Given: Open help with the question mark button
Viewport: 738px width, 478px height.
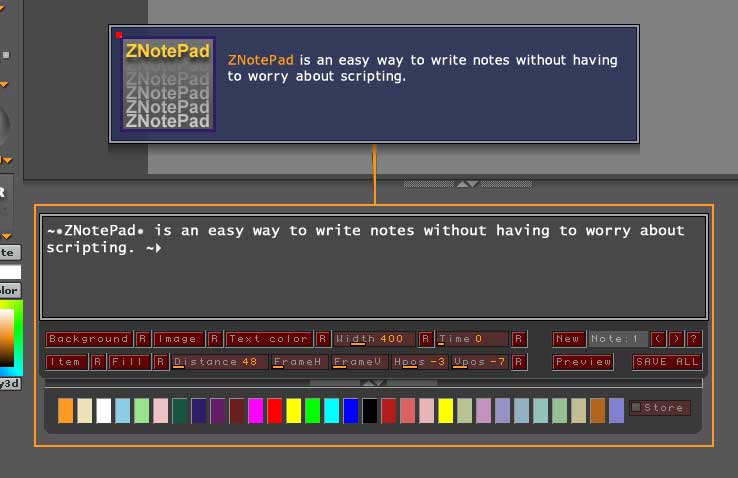Looking at the screenshot, I should 694,339.
